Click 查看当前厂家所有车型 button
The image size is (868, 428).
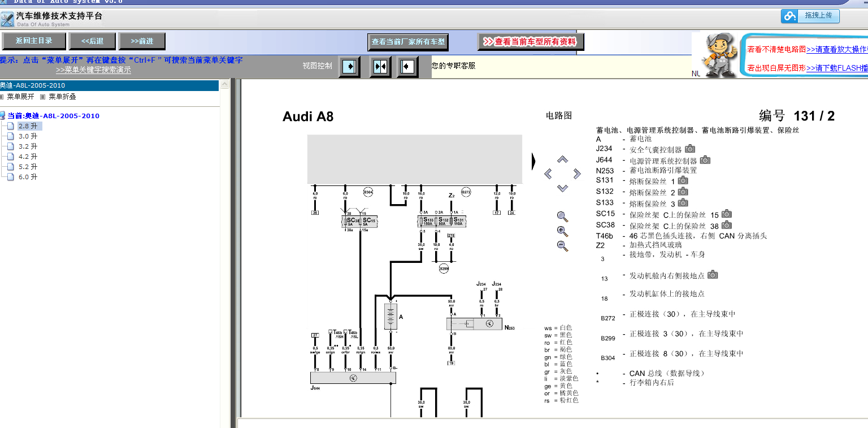[x=408, y=42]
